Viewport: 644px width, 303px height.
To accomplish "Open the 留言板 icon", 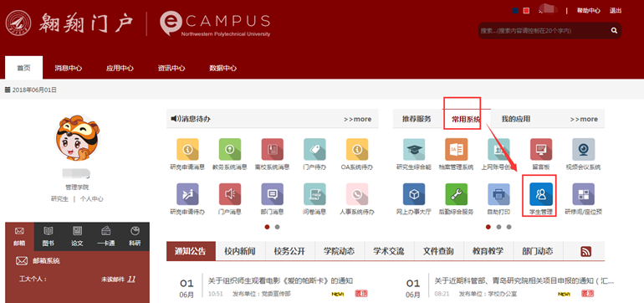I will coord(541,149).
